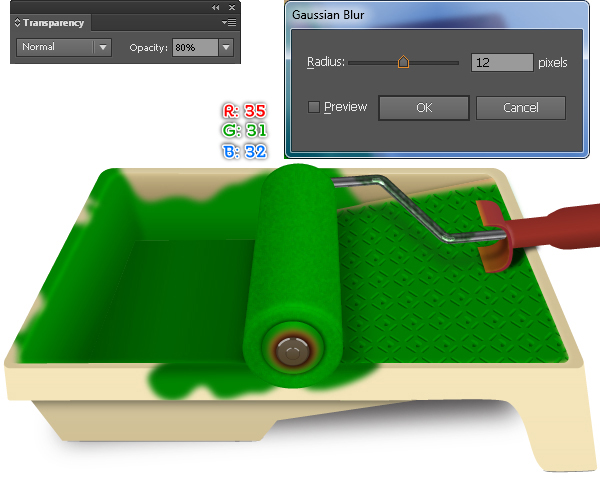Click the Gaussian Blur dialog title
This screenshot has height=478, width=600.
[328, 15]
